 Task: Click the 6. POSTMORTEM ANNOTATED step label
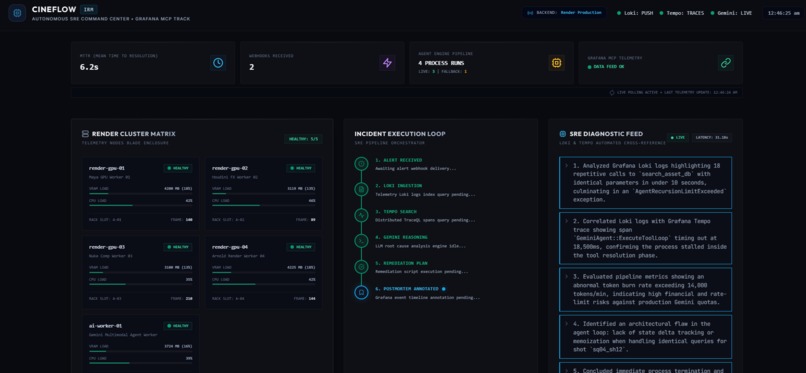pyautogui.click(x=407, y=289)
